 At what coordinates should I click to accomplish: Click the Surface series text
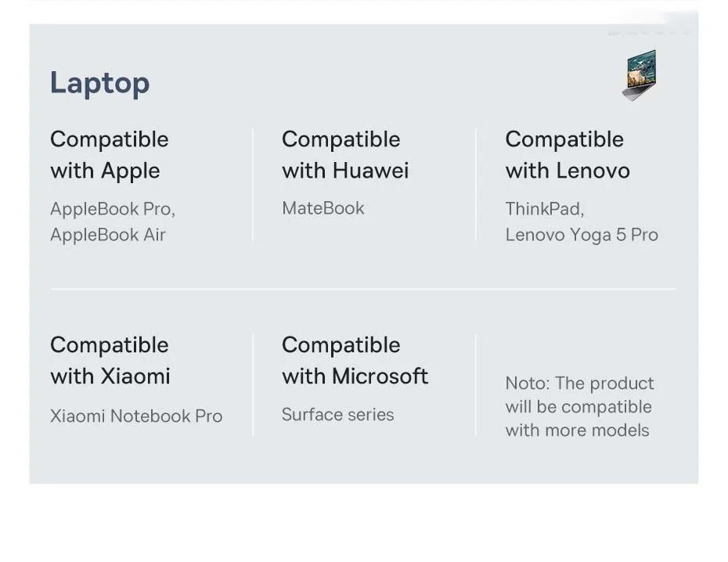pyautogui.click(x=337, y=415)
